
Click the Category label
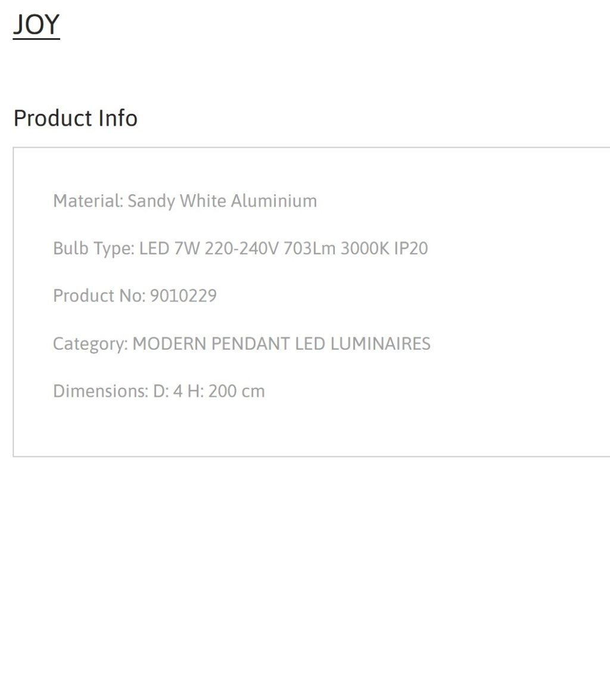pos(91,343)
